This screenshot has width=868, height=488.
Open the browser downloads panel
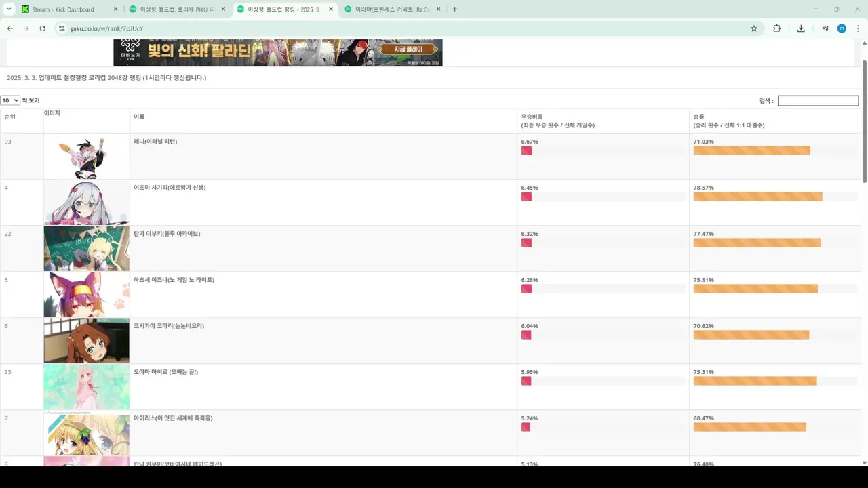[801, 28]
